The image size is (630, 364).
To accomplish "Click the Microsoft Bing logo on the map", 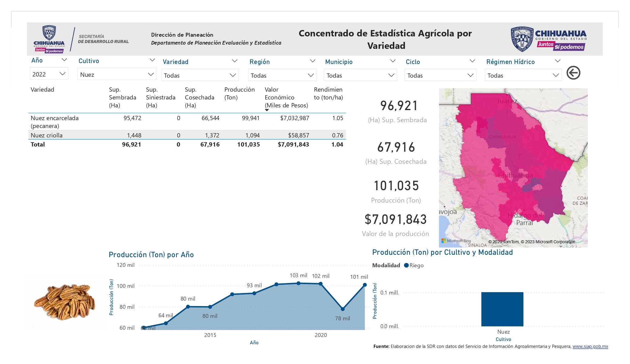I will point(456,241).
